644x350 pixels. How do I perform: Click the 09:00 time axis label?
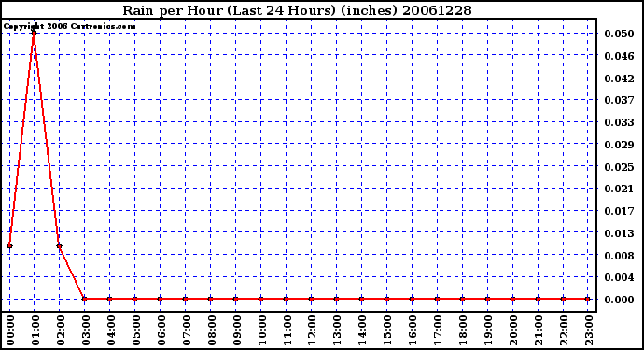coord(236,330)
